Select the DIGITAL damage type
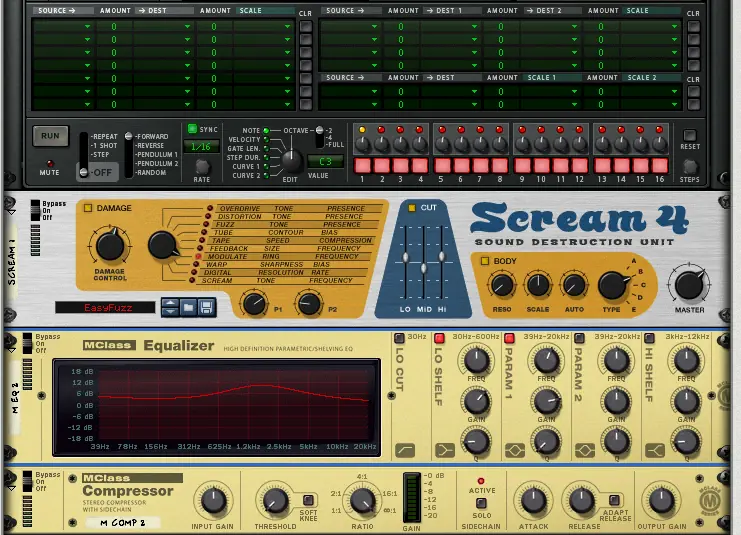Screen dimensions: 741x535 pyautogui.click(x=218, y=273)
